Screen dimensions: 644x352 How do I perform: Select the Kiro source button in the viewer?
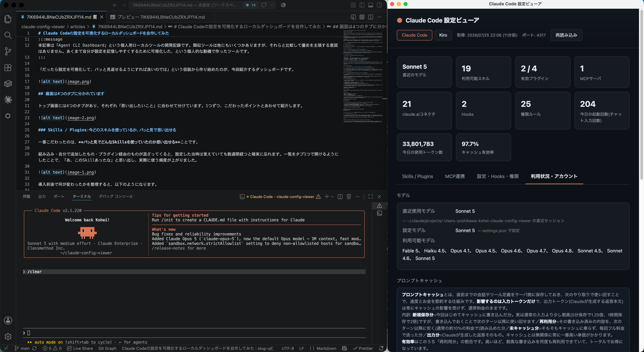443,35
